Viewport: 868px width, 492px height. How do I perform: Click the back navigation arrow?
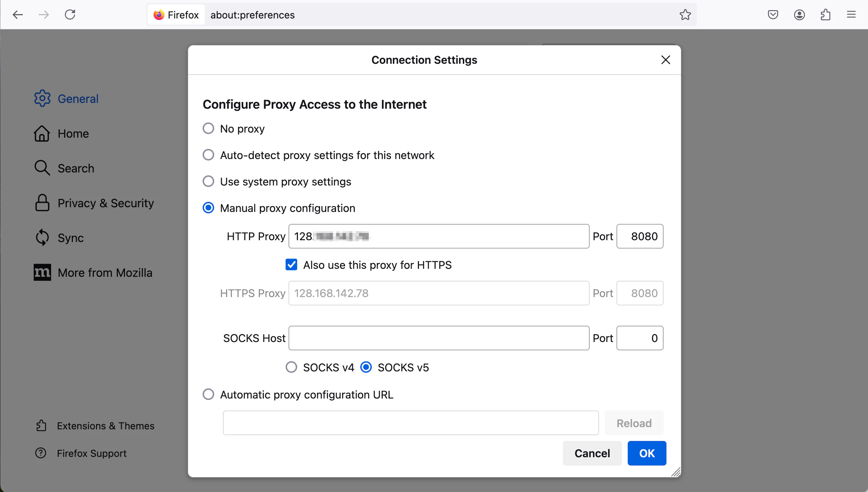coord(18,15)
